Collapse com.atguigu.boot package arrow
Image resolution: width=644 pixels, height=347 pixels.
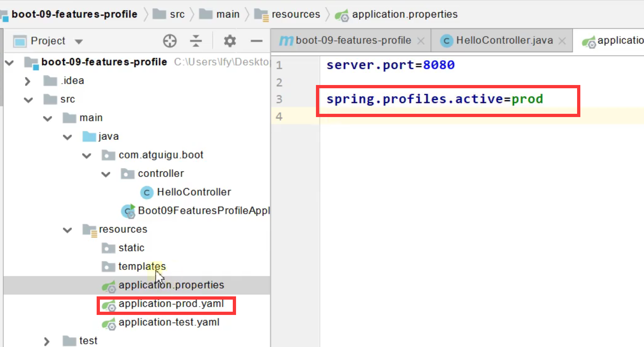87,155
